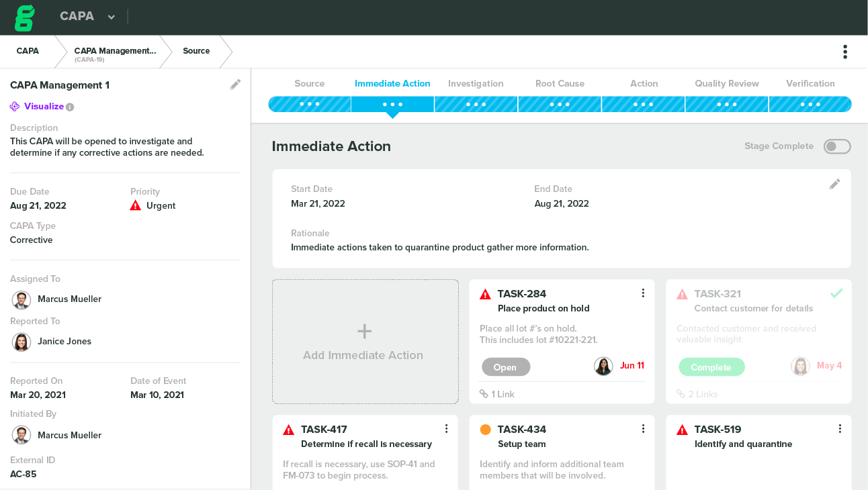Open TASK-417 Determine if recall is necessary
This screenshot has height=490, width=868.
(x=366, y=444)
